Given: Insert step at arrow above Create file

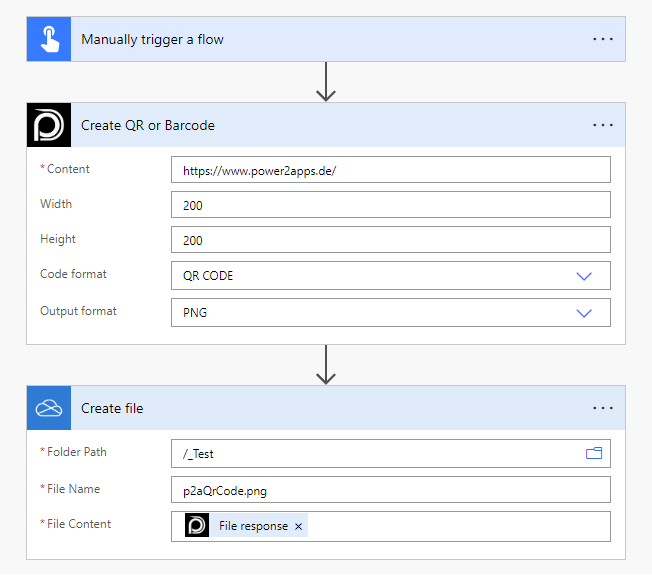Looking at the screenshot, I should [325, 365].
